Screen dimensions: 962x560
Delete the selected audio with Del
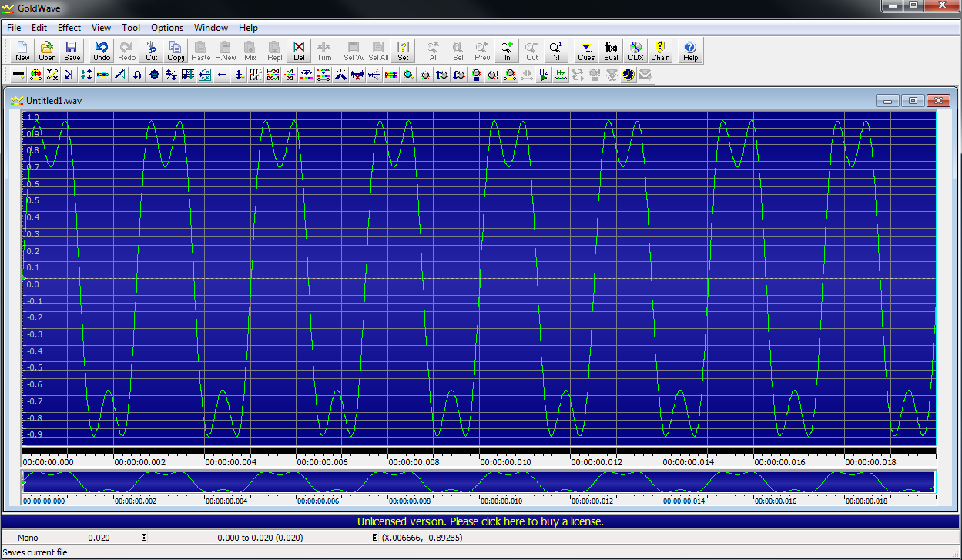pos(299,50)
